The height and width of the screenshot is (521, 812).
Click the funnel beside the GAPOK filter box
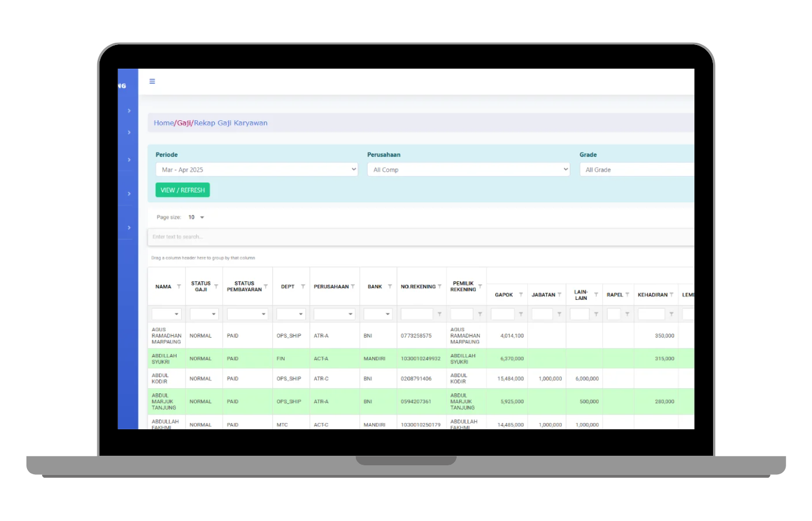tap(521, 314)
